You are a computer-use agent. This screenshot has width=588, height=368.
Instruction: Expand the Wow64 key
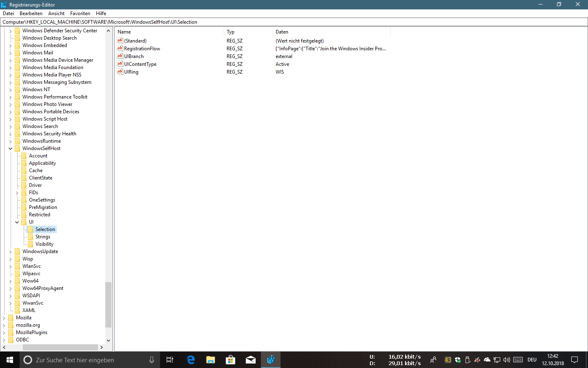pos(11,281)
